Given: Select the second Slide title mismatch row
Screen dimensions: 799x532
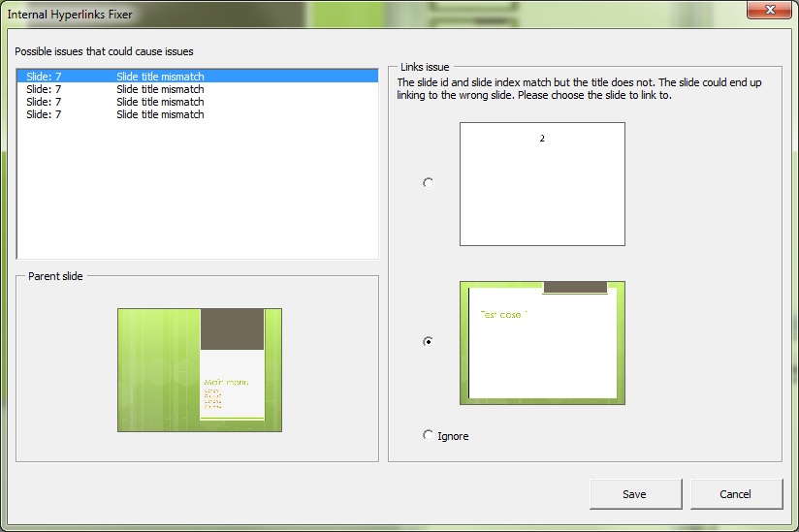Looking at the screenshot, I should (x=198, y=89).
